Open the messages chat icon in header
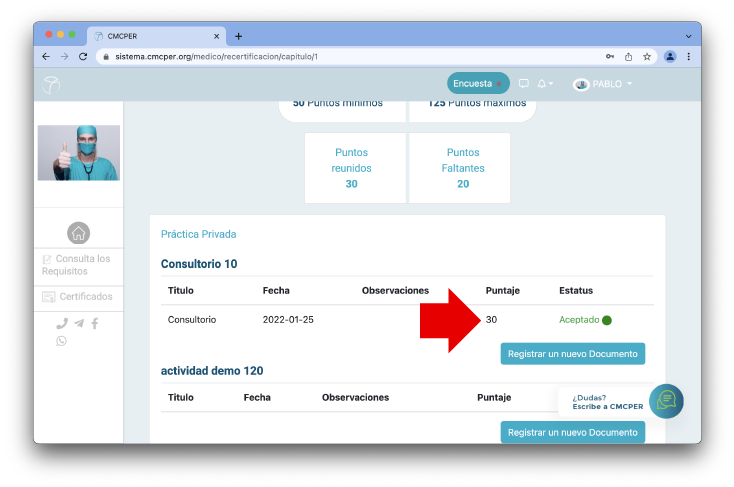The width and height of the screenshot is (734, 487). pos(524,84)
